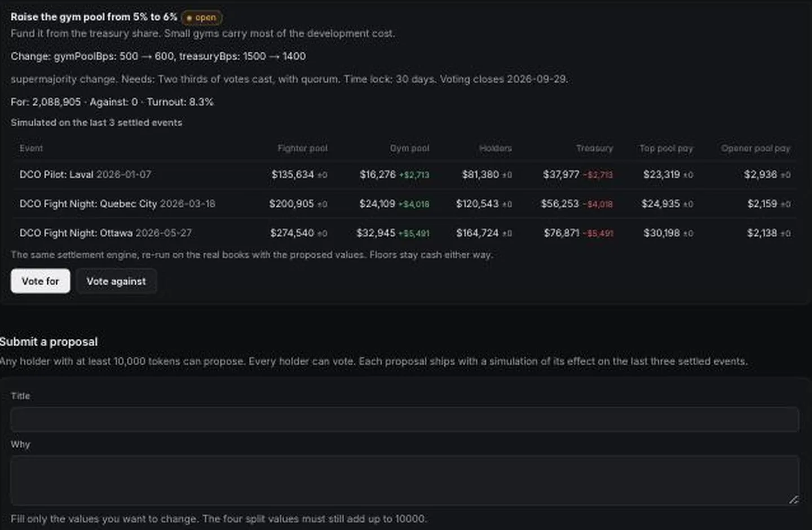
Task: Click the Opener pool pay column header
Action: pyautogui.click(x=756, y=148)
